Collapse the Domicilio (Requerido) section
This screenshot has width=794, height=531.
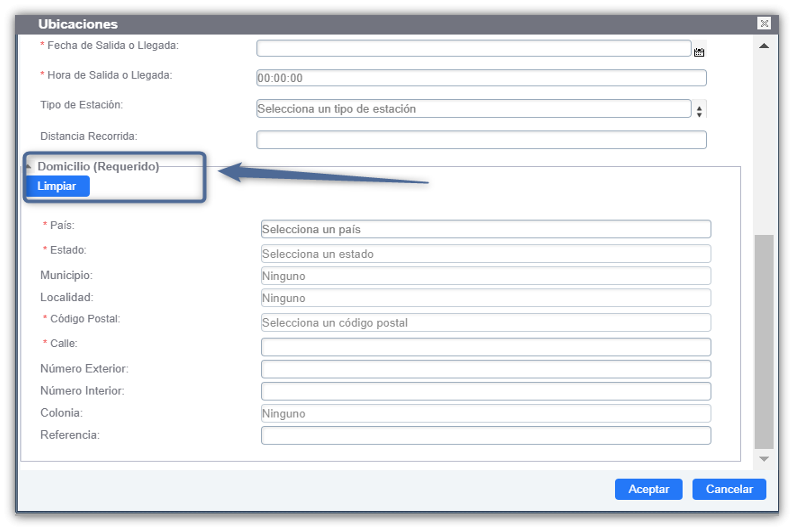[x=29, y=166]
